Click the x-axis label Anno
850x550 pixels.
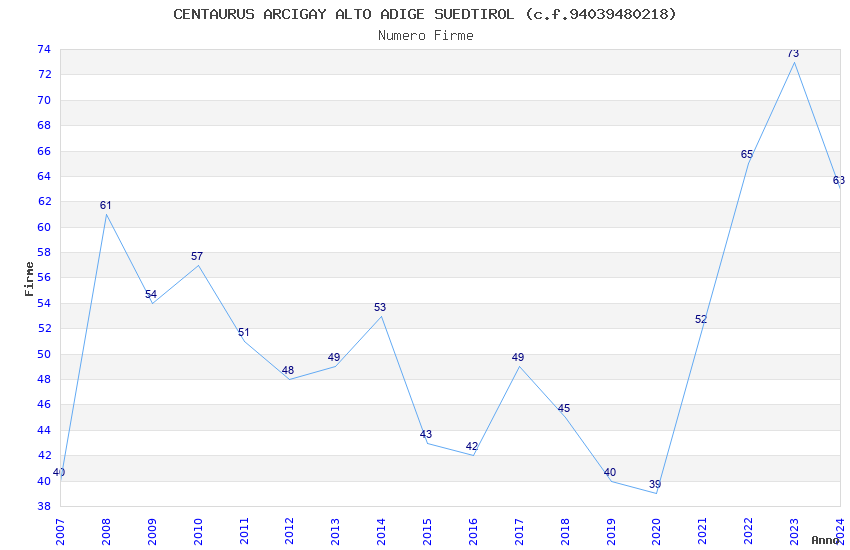[825, 540]
